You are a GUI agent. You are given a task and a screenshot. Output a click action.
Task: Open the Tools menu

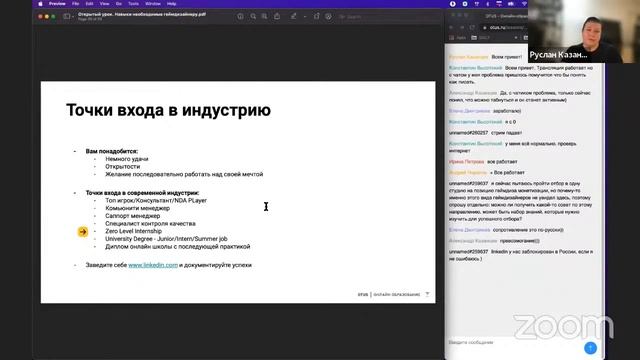[133, 4]
